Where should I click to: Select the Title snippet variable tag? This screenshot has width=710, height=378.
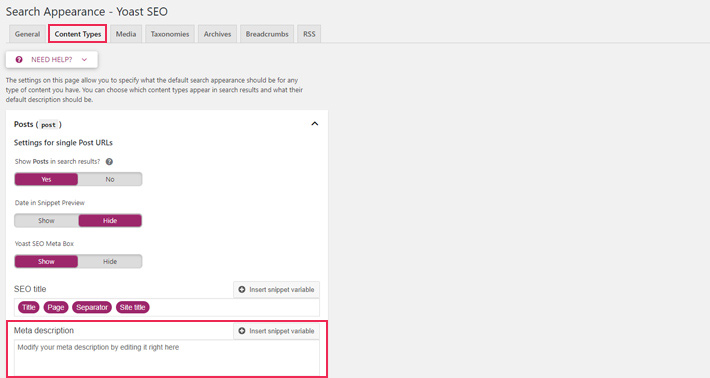point(29,307)
